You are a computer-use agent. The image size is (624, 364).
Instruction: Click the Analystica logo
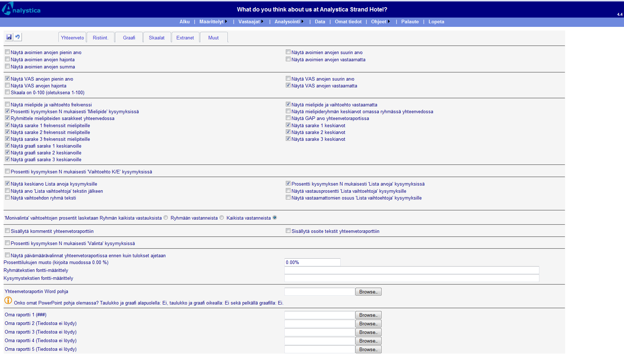pyautogui.click(x=21, y=9)
